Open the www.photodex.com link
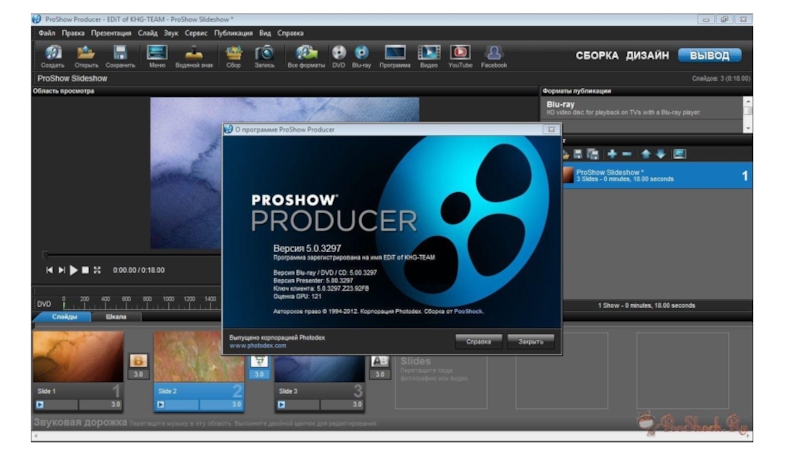Image resolution: width=800 pixels, height=450 pixels. click(252, 345)
